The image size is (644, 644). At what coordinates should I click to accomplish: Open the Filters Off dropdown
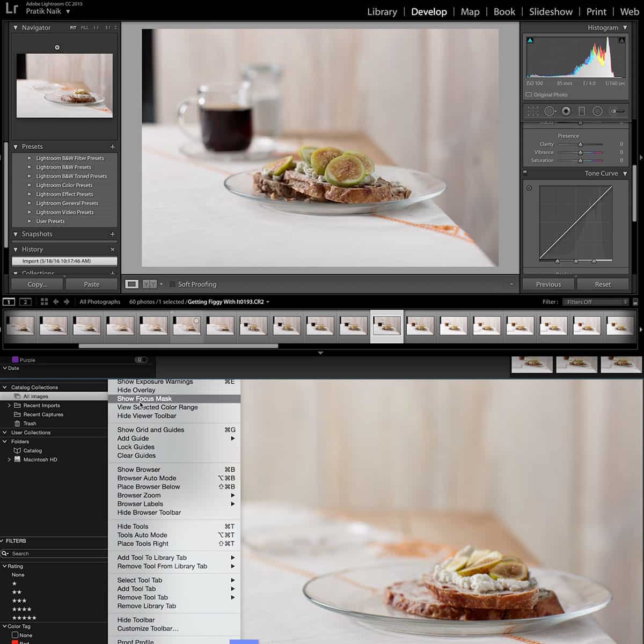(595, 302)
